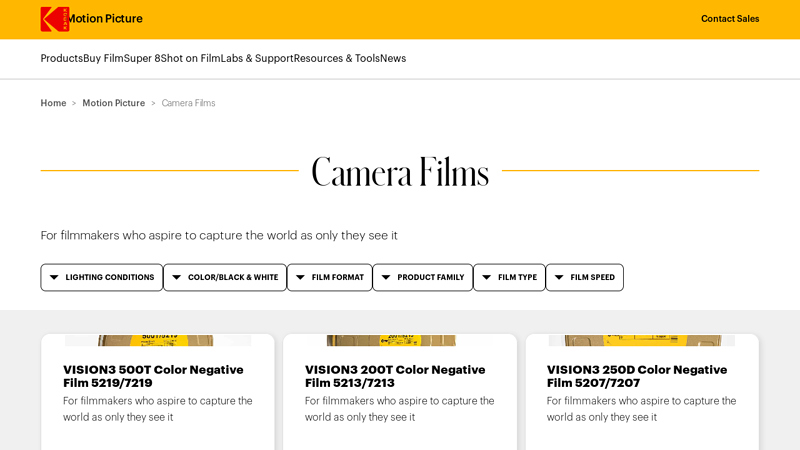The image size is (800, 450).
Task: Open the Motion Picture header link
Action: tap(105, 19)
